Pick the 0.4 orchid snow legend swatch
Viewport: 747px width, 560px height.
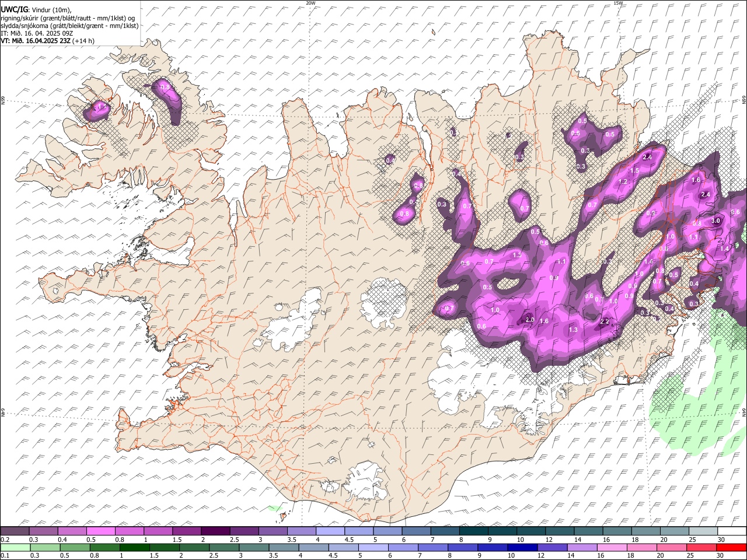coord(72,531)
